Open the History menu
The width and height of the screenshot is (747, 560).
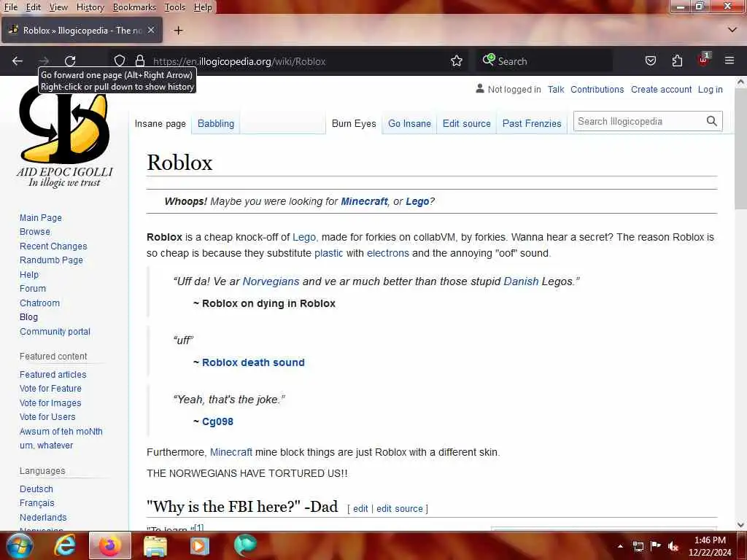point(90,7)
